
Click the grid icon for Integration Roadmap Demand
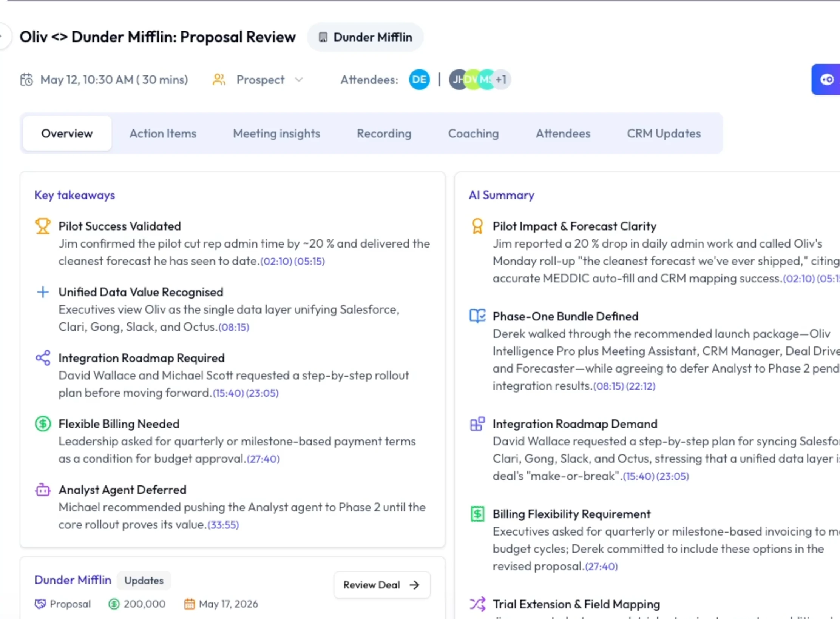[477, 423]
